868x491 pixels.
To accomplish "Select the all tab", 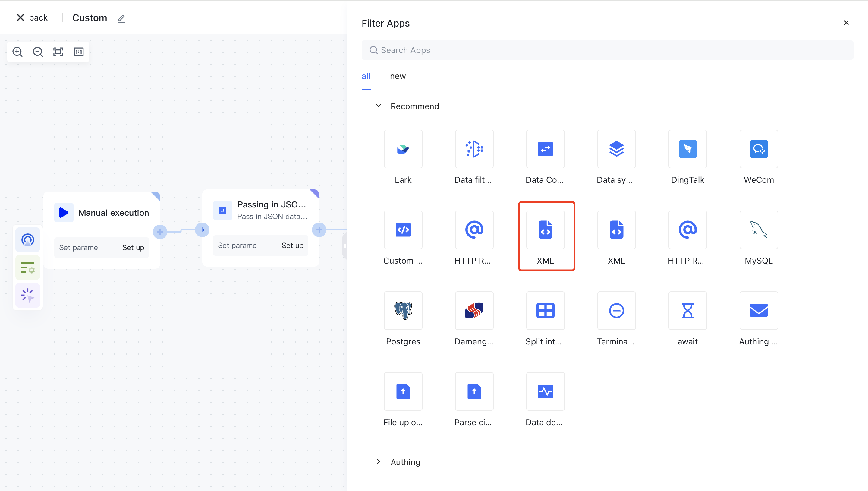I will coord(366,76).
